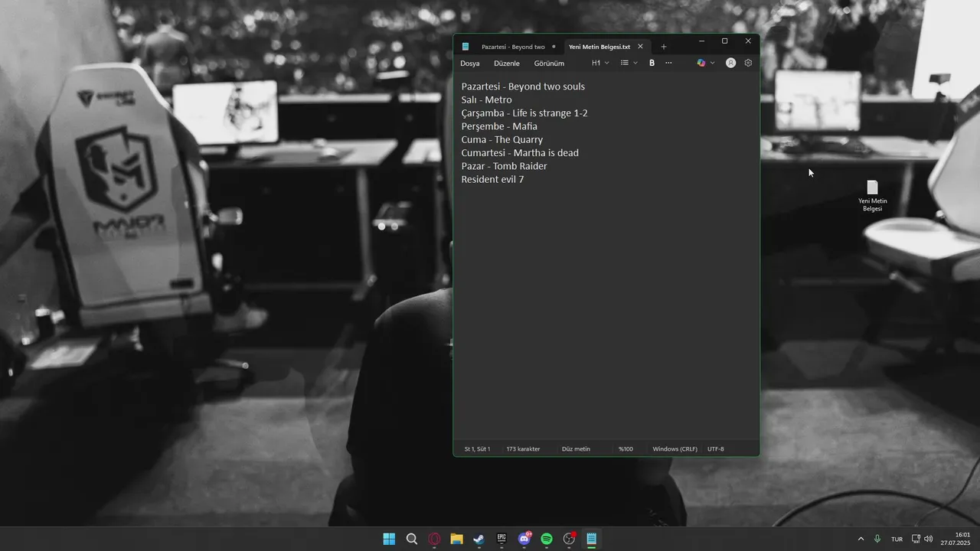Image resolution: width=980 pixels, height=551 pixels.
Task: Click the line "Perşembe - Mafia"
Action: pos(499,126)
